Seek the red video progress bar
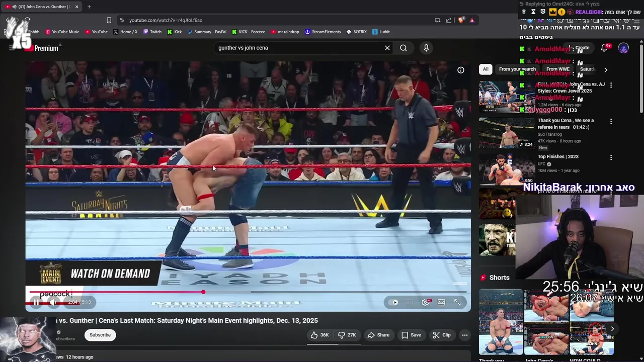 (x=248, y=292)
